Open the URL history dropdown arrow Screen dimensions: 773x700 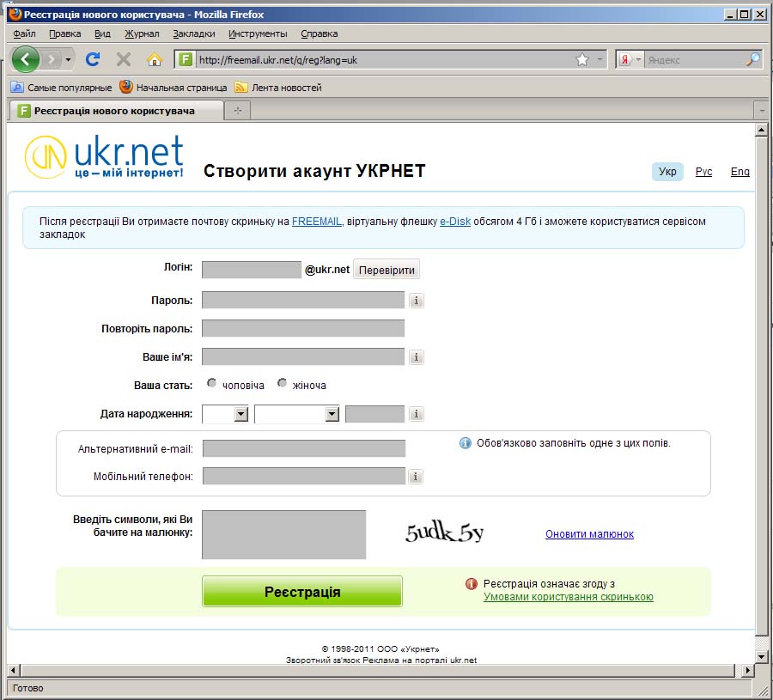click(600, 59)
